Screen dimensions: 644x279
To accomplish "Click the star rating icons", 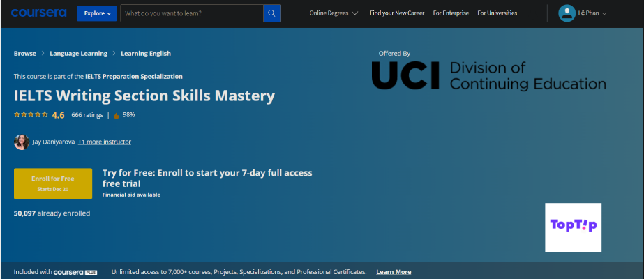I will click(31, 115).
